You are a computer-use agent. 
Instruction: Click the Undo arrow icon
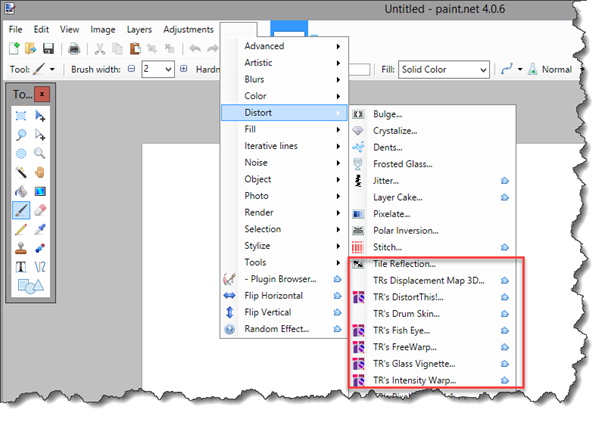(x=195, y=49)
